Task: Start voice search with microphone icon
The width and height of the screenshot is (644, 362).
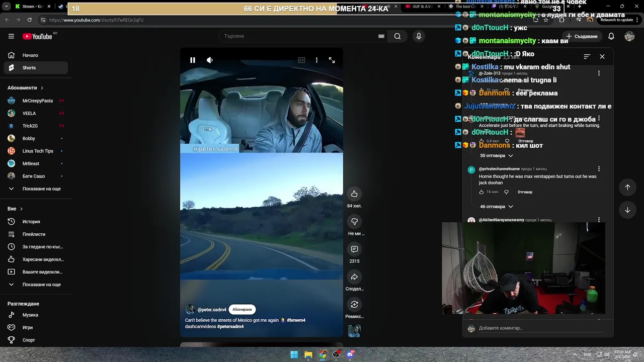Action: [419, 36]
